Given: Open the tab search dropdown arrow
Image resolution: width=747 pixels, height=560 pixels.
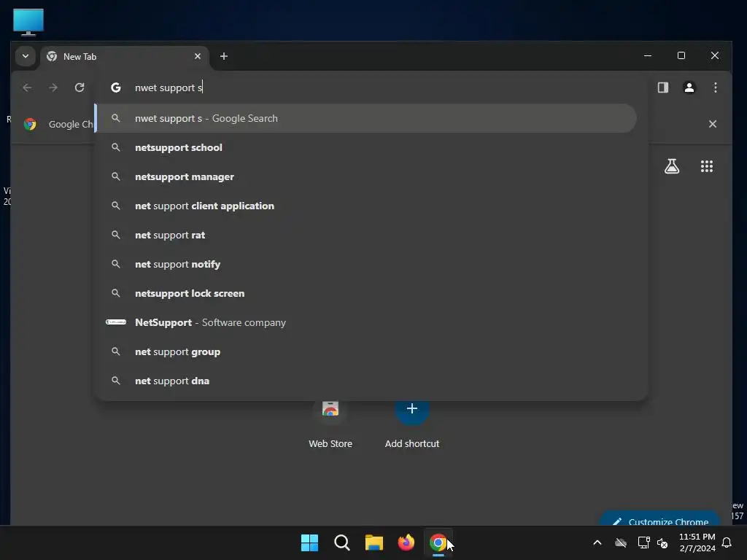Looking at the screenshot, I should point(26,56).
